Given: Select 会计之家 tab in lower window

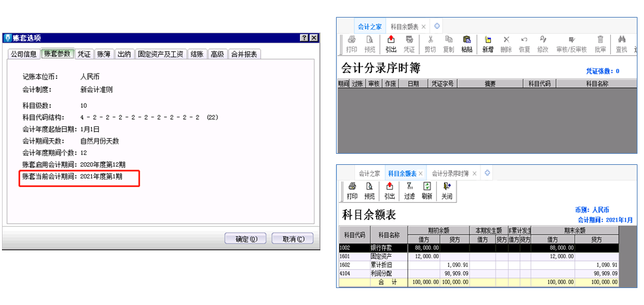Looking at the screenshot, I should tap(369, 173).
